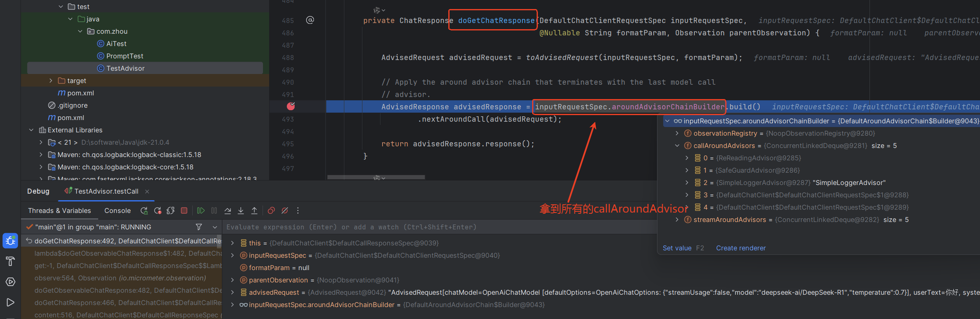Expand observationRegistry field in popup
The height and width of the screenshot is (319, 980).
point(677,133)
